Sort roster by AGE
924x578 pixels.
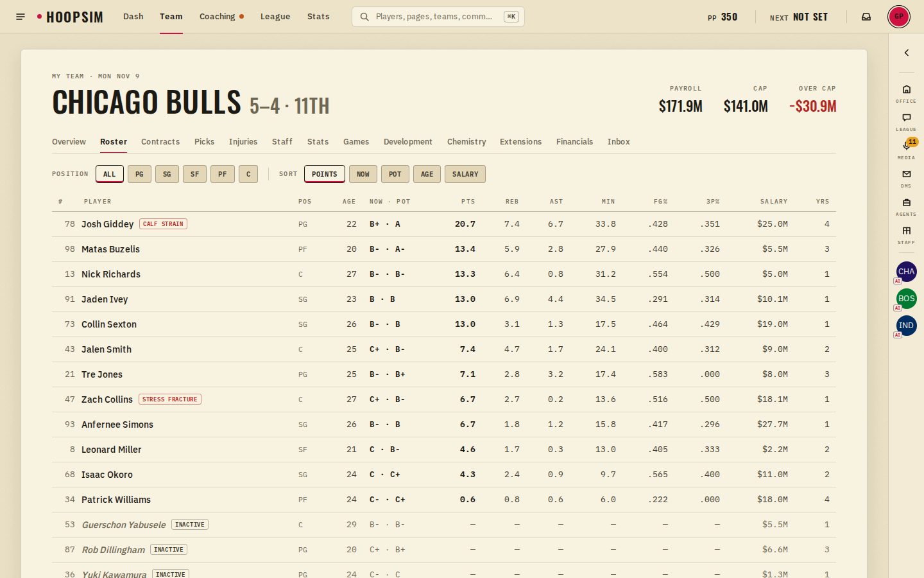(x=427, y=174)
